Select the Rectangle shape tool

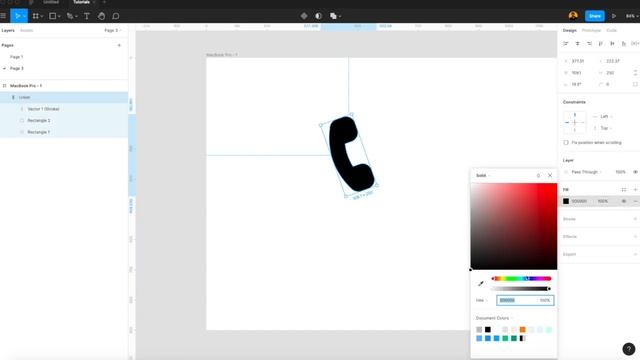[52, 16]
